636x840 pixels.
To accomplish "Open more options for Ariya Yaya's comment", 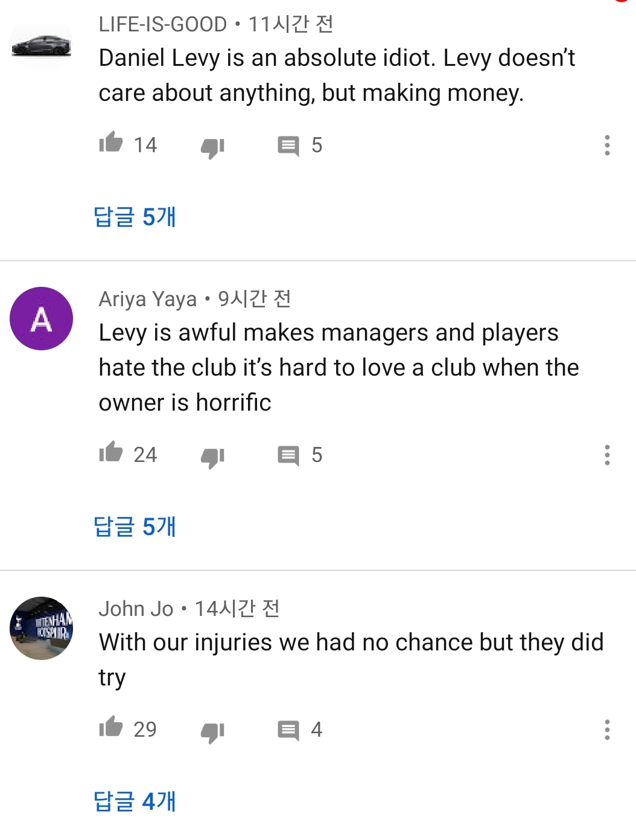I will 607,455.
